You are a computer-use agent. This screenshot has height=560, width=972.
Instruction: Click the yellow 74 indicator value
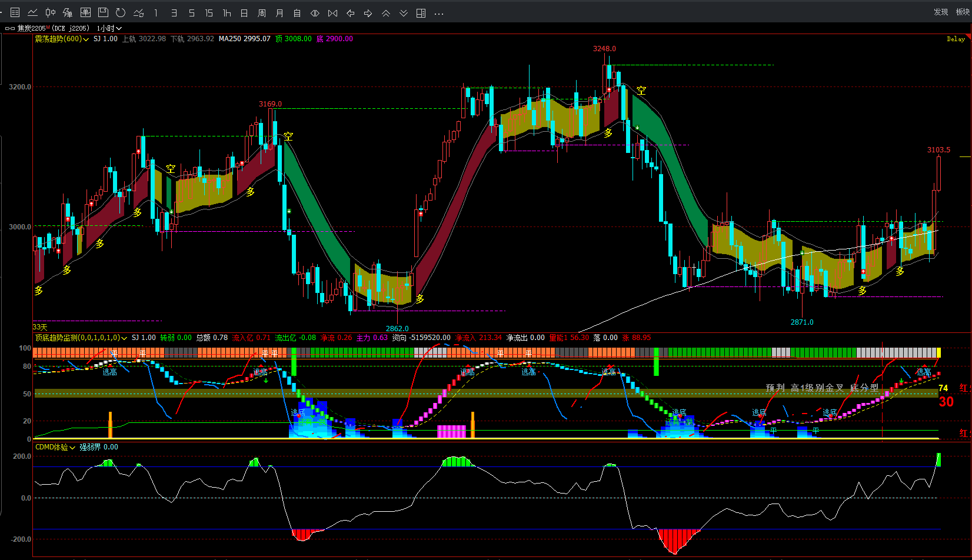(943, 388)
